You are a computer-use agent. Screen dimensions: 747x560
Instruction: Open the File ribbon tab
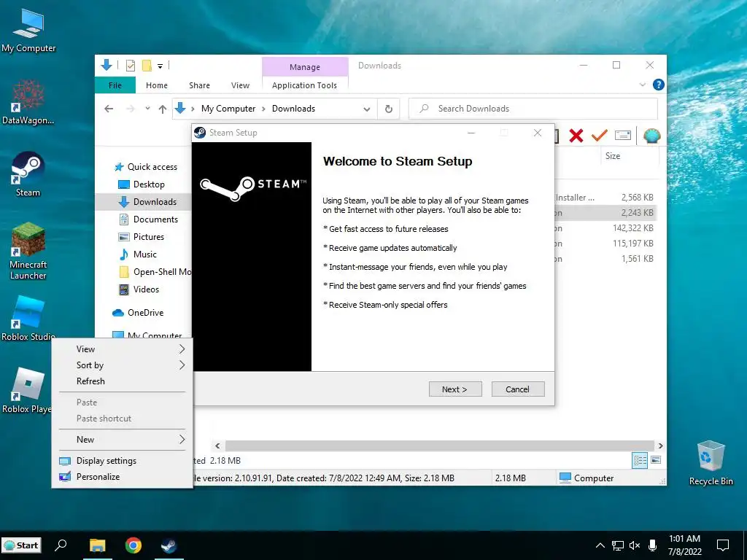point(115,85)
